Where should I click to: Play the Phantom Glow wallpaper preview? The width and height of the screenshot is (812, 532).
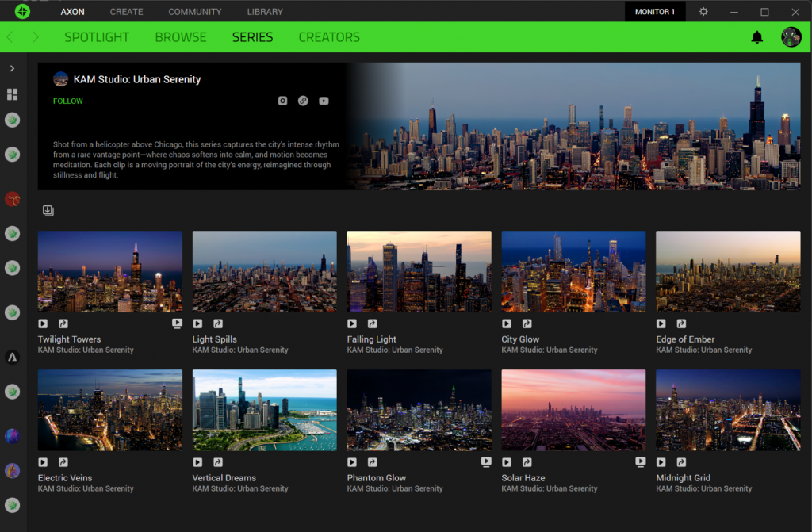352,462
